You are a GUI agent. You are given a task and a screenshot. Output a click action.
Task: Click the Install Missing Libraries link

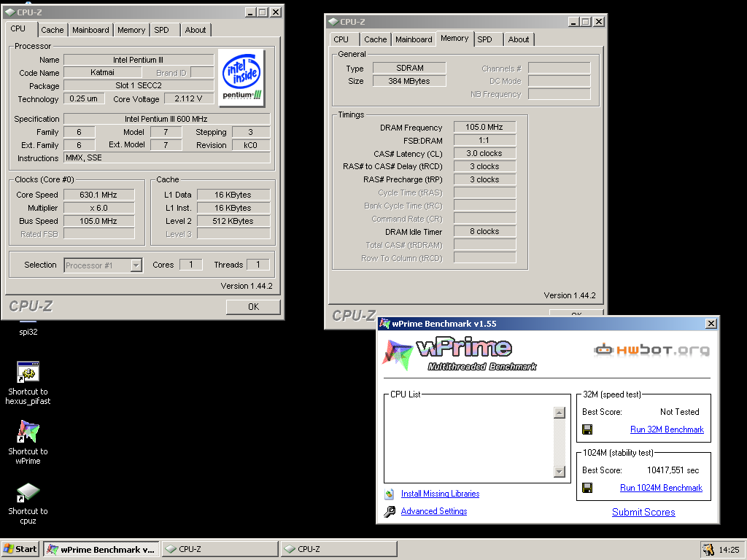(x=440, y=494)
